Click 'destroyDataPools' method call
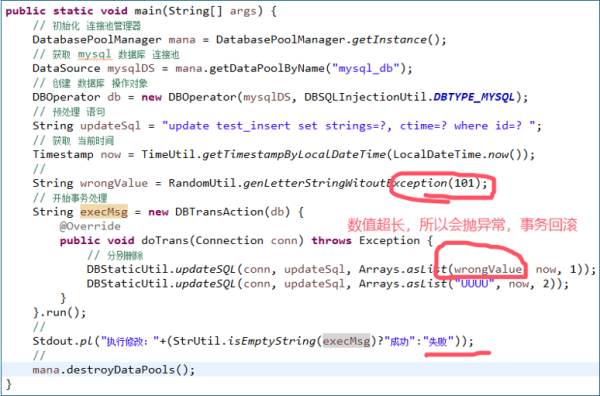The height and width of the screenshot is (396, 600). click(121, 370)
